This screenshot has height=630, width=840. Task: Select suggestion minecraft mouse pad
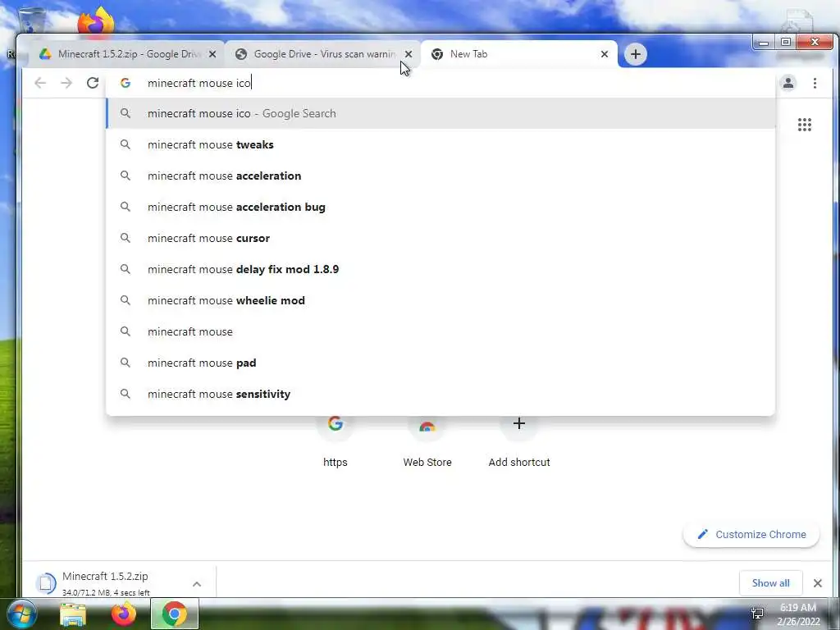click(x=441, y=363)
